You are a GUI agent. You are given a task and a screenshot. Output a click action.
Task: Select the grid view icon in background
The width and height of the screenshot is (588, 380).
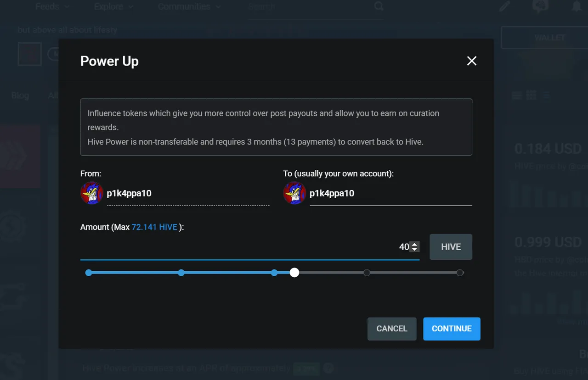click(531, 95)
